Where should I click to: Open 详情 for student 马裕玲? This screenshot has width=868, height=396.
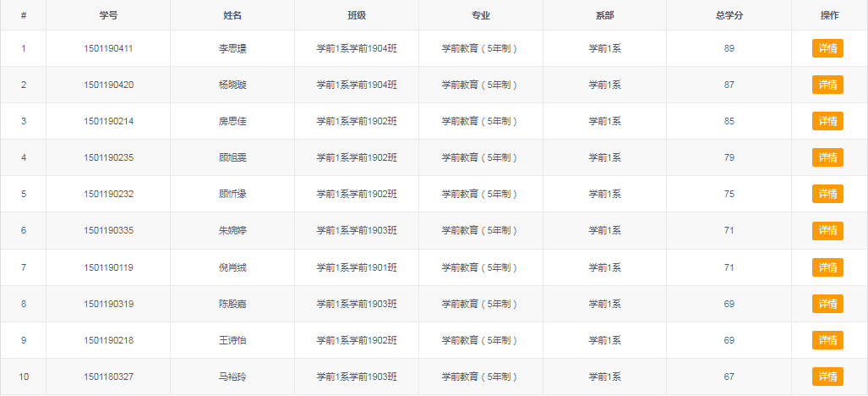point(827,377)
